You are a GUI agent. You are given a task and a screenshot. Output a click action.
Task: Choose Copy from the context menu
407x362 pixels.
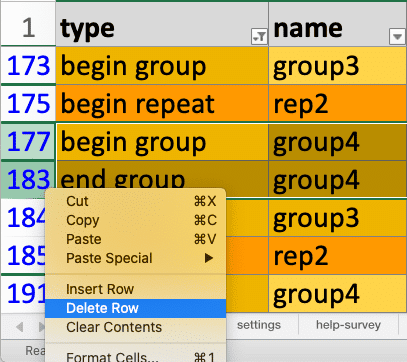click(x=136, y=220)
